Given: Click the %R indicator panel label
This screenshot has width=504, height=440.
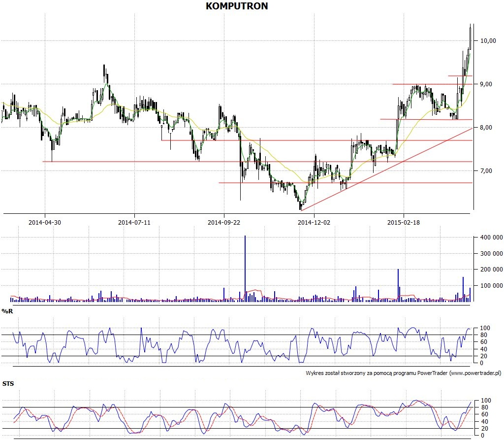Looking at the screenshot, I should pyautogui.click(x=7, y=311).
